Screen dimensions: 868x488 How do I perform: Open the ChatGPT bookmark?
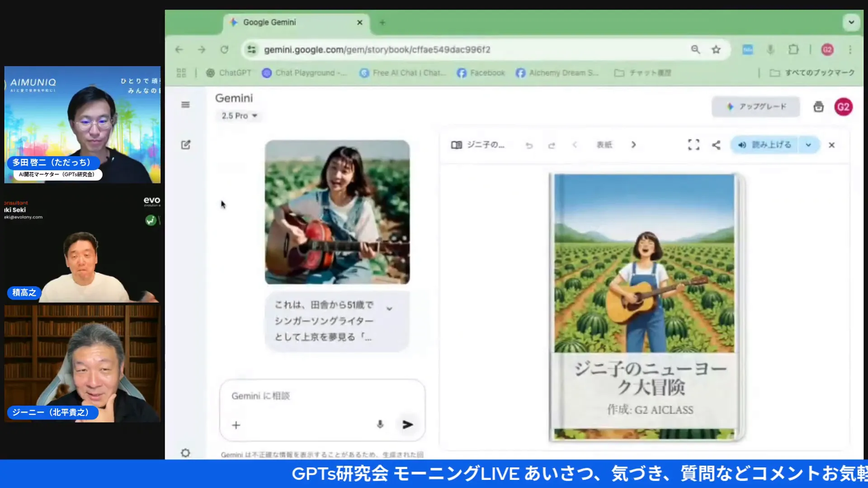click(x=228, y=73)
